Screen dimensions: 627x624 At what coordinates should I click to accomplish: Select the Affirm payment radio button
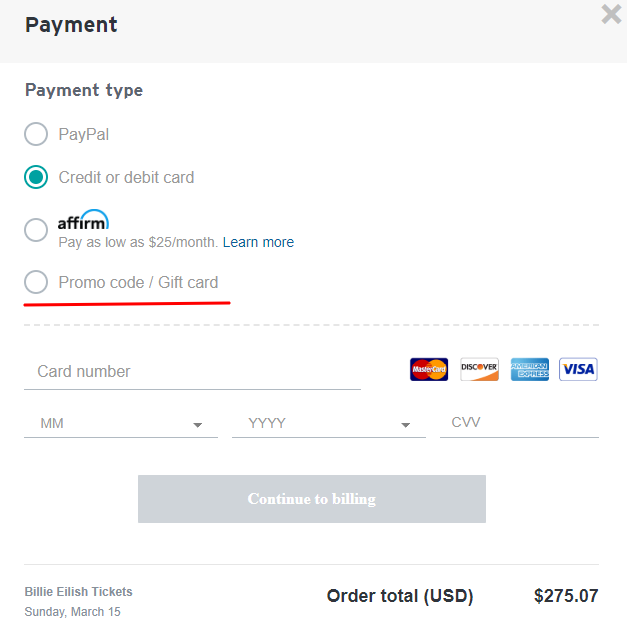tap(36, 230)
